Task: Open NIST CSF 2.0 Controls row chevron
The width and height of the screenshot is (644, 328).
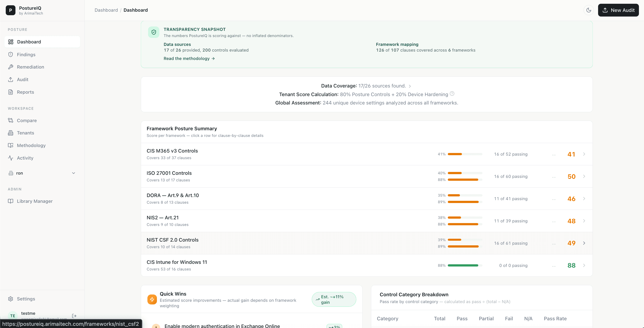Action: pos(584,243)
